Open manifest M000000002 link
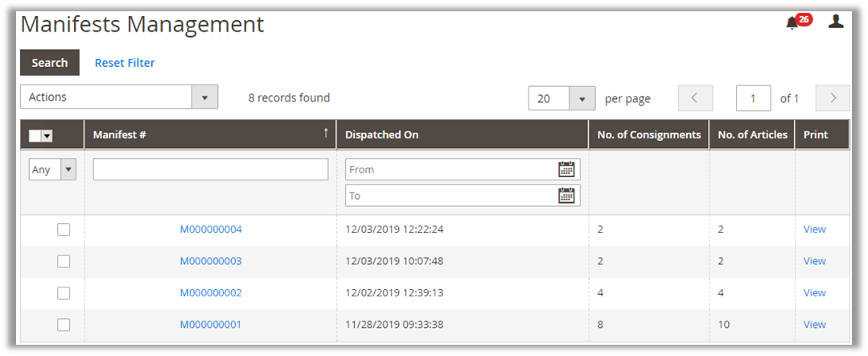 point(211,292)
